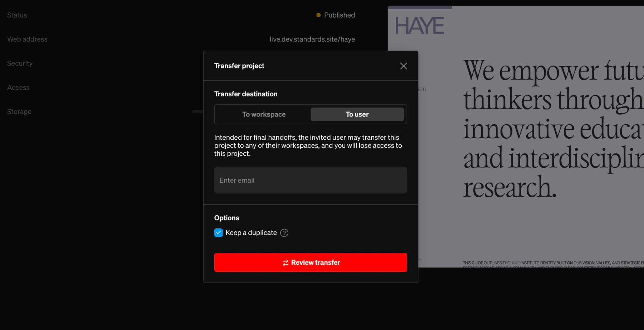644x330 pixels.
Task: Click the Enter email input field
Action: pos(310,180)
